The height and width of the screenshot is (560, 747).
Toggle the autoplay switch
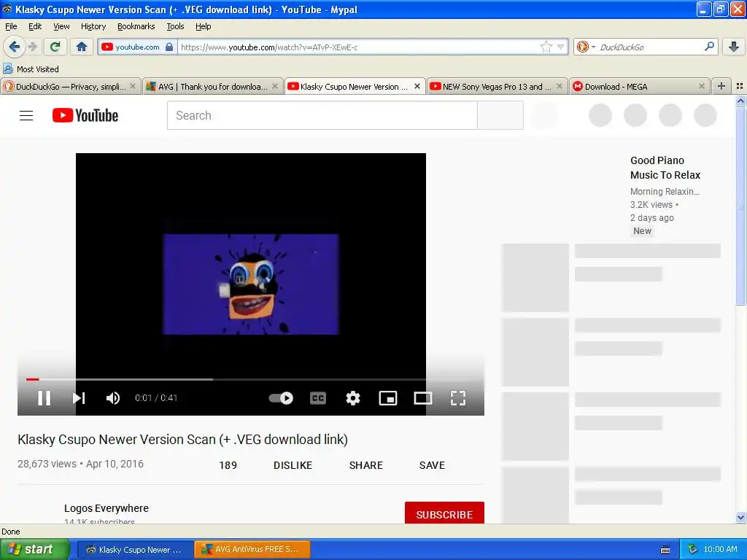[281, 398]
